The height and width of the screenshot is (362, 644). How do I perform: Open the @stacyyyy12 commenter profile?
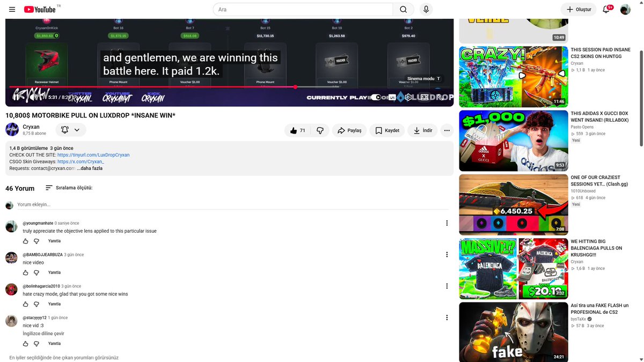[x=34, y=317]
